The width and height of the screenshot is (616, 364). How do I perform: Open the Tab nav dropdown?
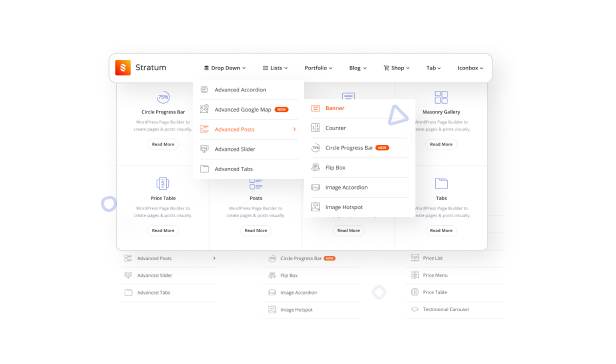click(x=433, y=68)
